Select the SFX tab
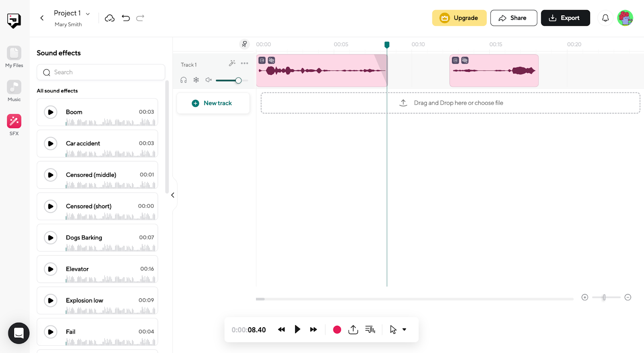The height and width of the screenshot is (353, 644). (14, 125)
